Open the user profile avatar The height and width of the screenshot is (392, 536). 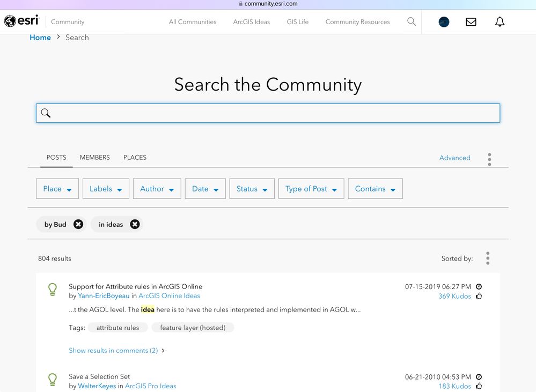point(444,22)
